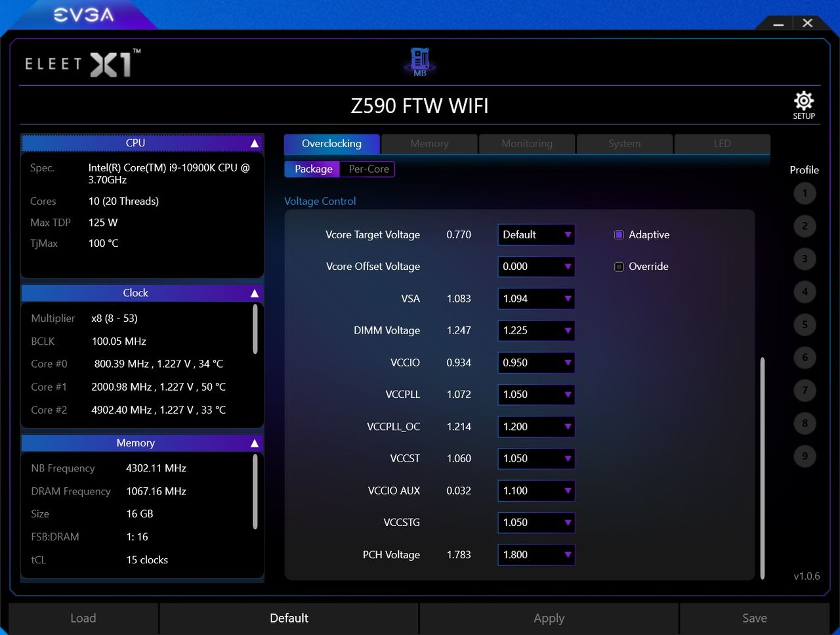
Task: Open VSA voltage dropdown
Action: pyautogui.click(x=536, y=299)
